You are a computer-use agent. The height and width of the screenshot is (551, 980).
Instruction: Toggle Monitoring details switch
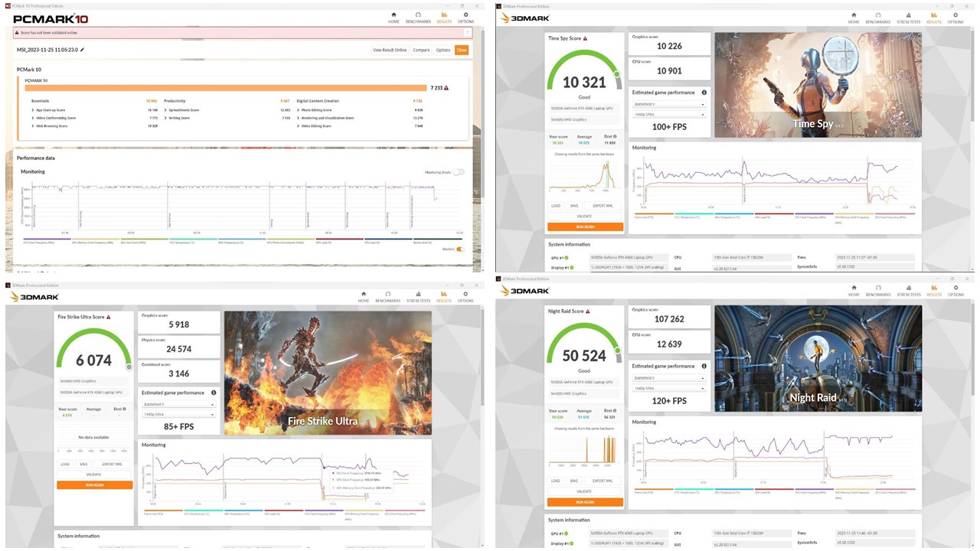click(x=458, y=172)
